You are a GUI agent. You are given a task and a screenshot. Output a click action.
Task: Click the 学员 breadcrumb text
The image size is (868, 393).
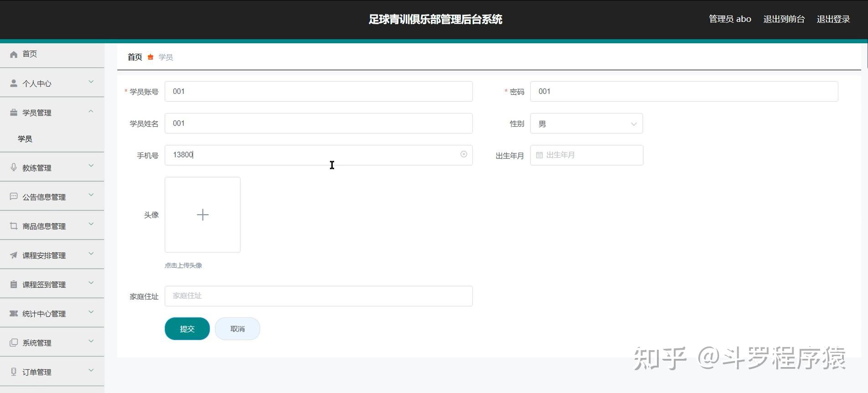pos(165,57)
